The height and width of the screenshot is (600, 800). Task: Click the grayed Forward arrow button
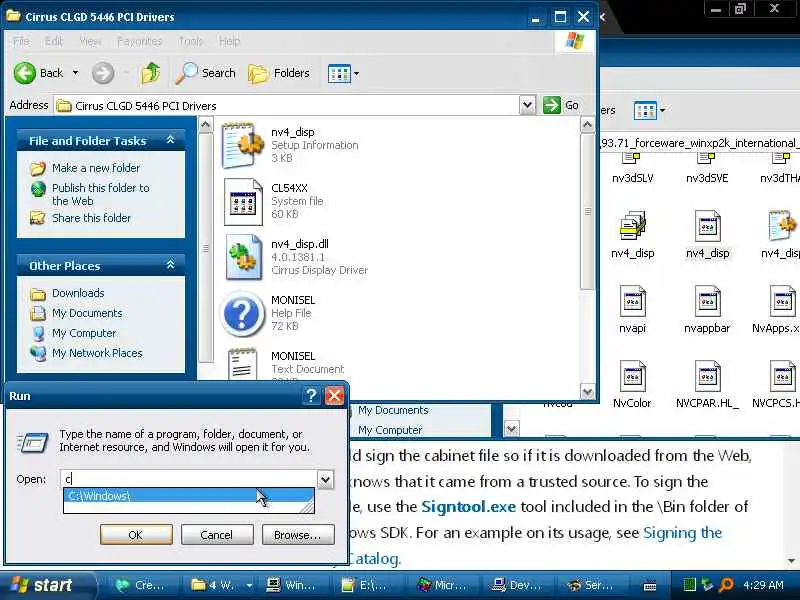pos(103,73)
